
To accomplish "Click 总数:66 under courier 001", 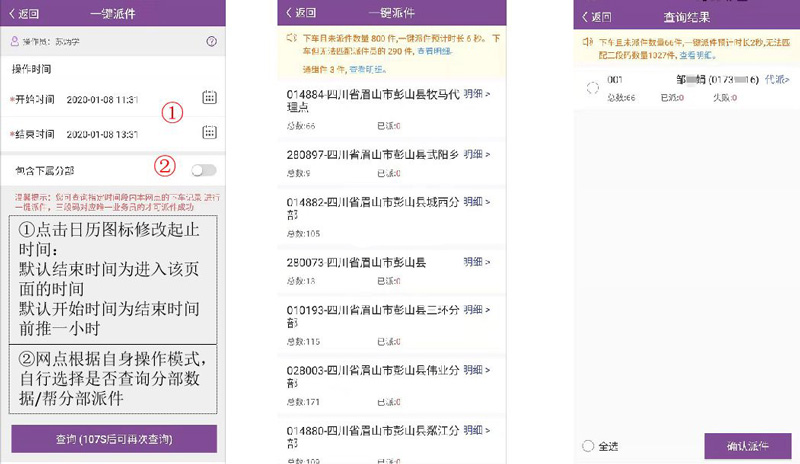I will point(621,97).
